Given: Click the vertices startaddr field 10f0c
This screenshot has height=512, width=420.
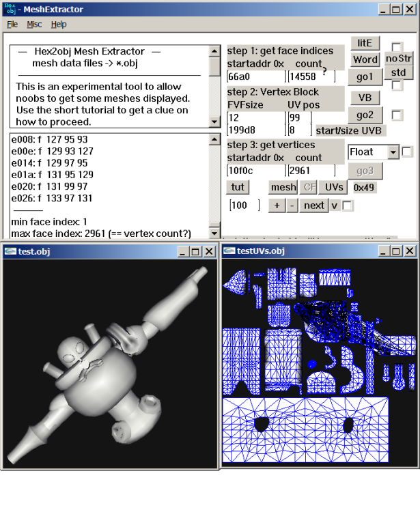Looking at the screenshot, I should coord(256,171).
